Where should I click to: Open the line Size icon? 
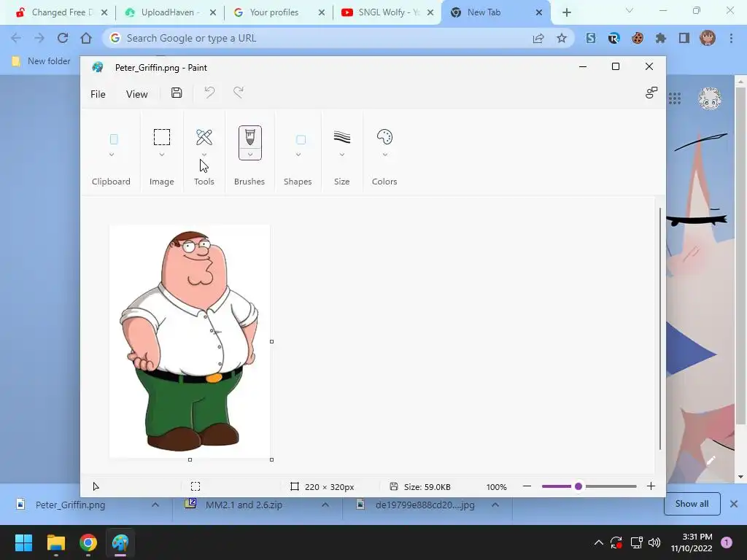pos(342,137)
